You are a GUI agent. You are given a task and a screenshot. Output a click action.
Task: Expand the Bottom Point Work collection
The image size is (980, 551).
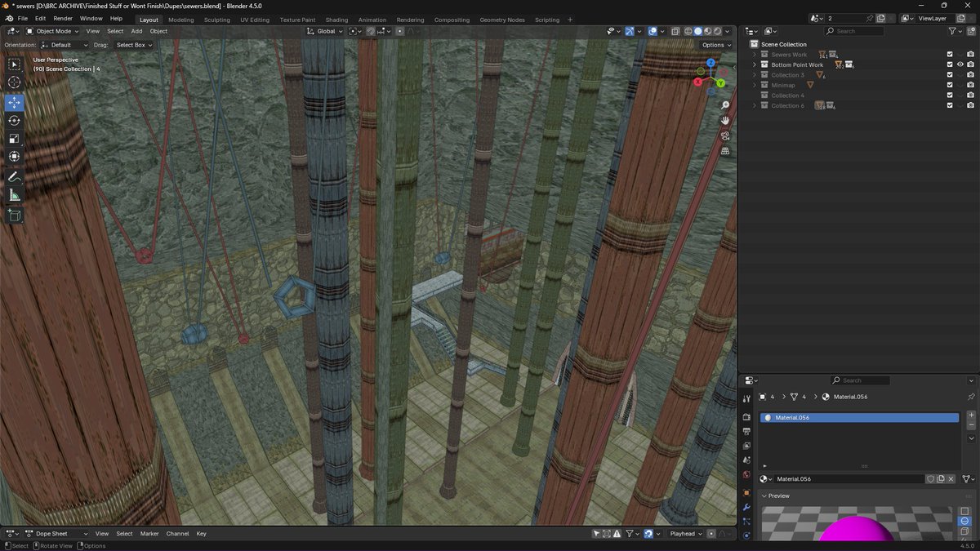coord(754,64)
